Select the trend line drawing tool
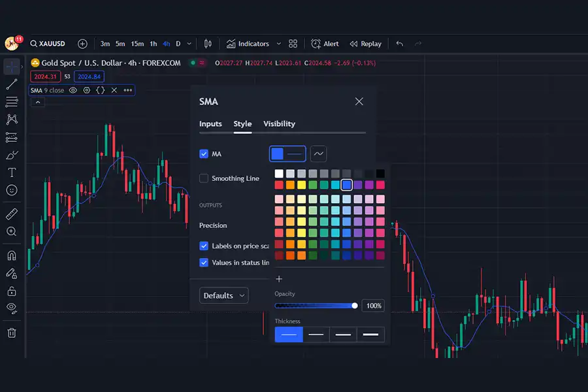588x392 pixels. pos(12,84)
